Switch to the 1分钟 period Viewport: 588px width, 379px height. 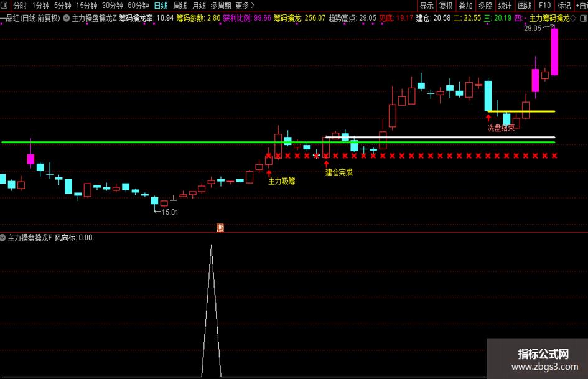click(x=40, y=6)
